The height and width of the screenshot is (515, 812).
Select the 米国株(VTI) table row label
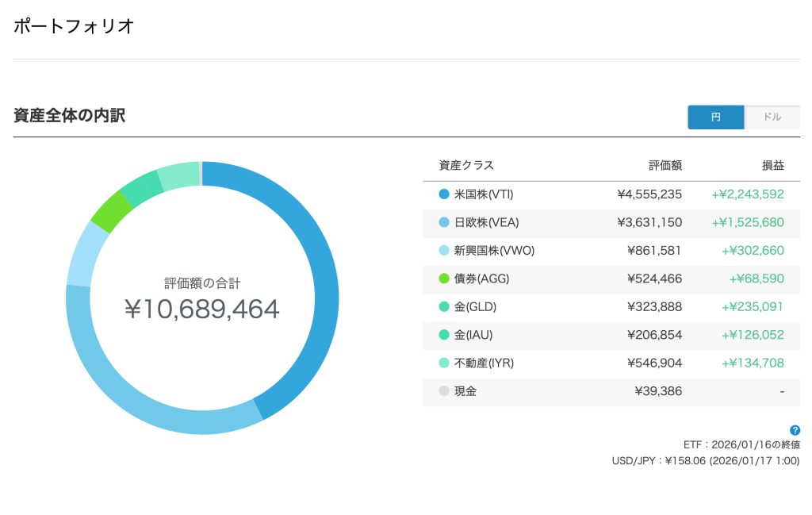click(x=484, y=194)
